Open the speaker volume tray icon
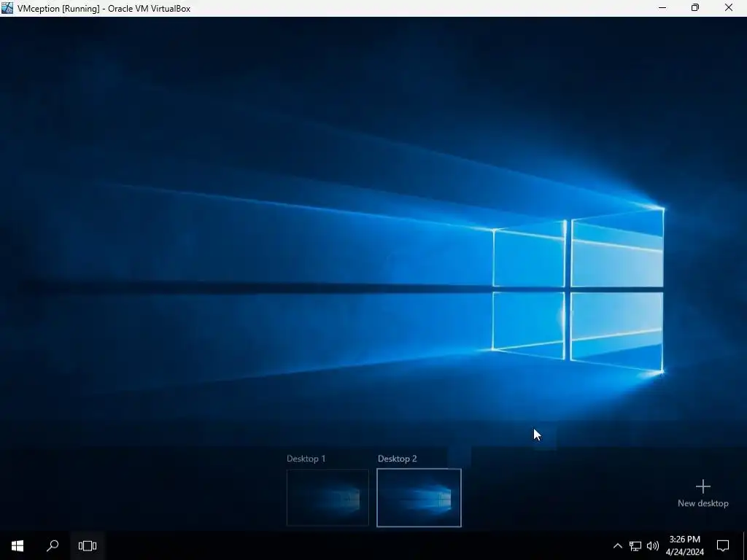Screen dimensions: 747x560 click(653, 545)
